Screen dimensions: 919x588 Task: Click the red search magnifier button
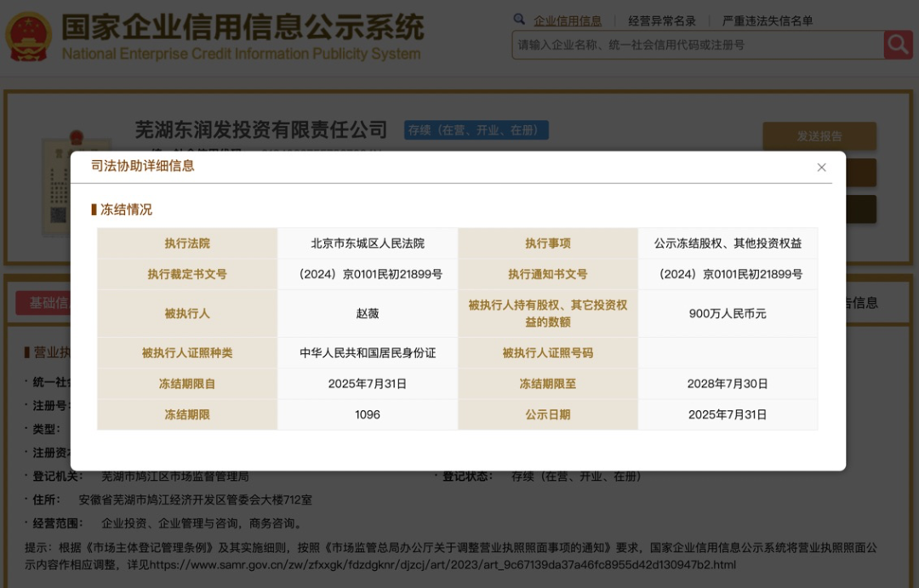click(x=898, y=44)
